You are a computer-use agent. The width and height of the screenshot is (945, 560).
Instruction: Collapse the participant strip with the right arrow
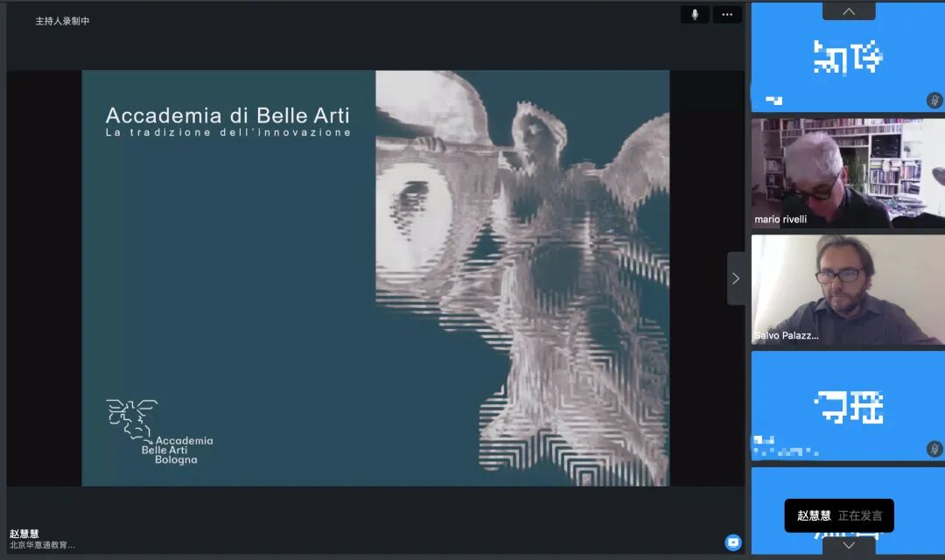(736, 278)
